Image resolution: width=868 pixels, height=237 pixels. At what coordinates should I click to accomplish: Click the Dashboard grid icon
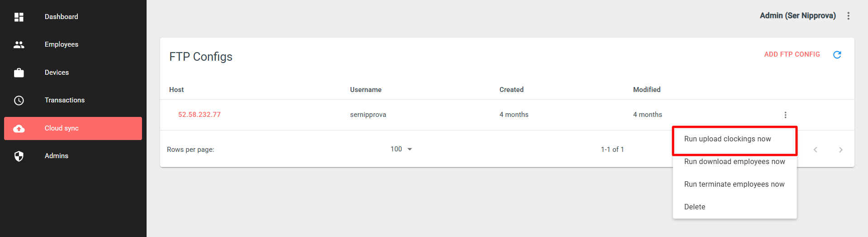19,17
